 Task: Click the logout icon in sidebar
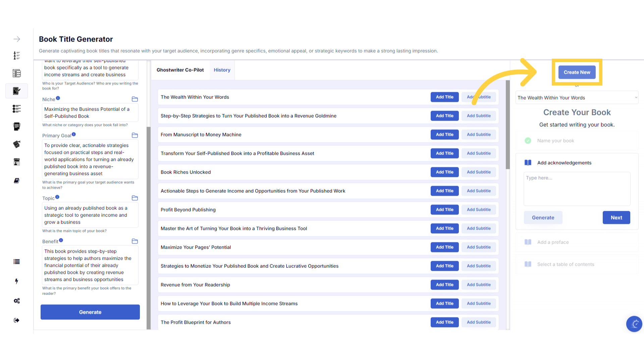pyautogui.click(x=17, y=320)
